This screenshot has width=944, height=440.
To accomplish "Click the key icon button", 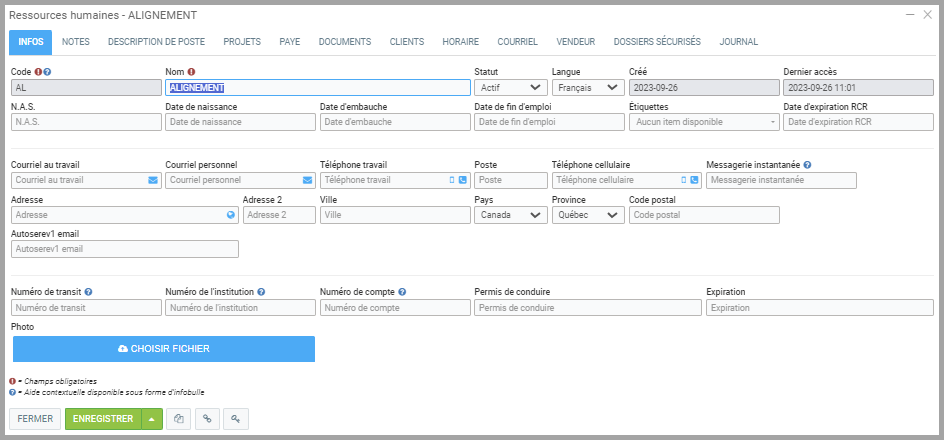I will click(x=235, y=419).
